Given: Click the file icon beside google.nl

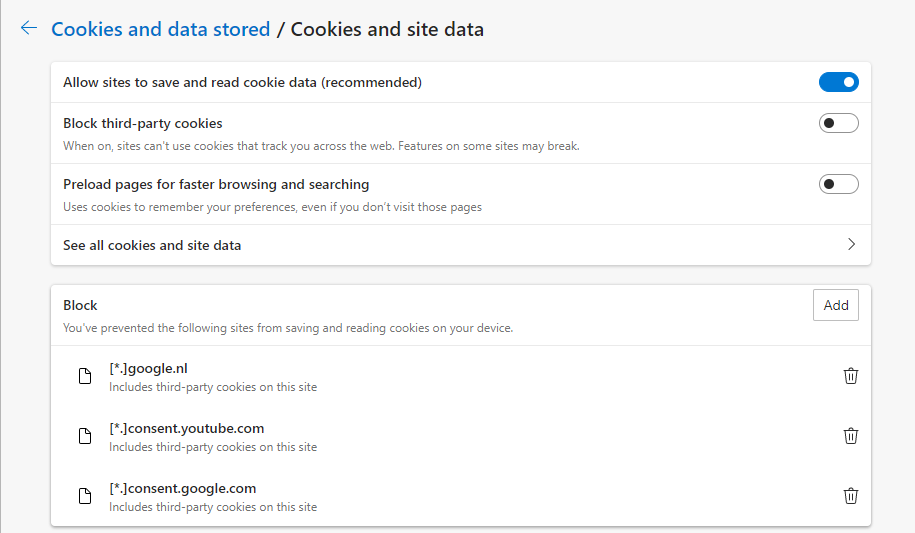Looking at the screenshot, I should point(86,376).
